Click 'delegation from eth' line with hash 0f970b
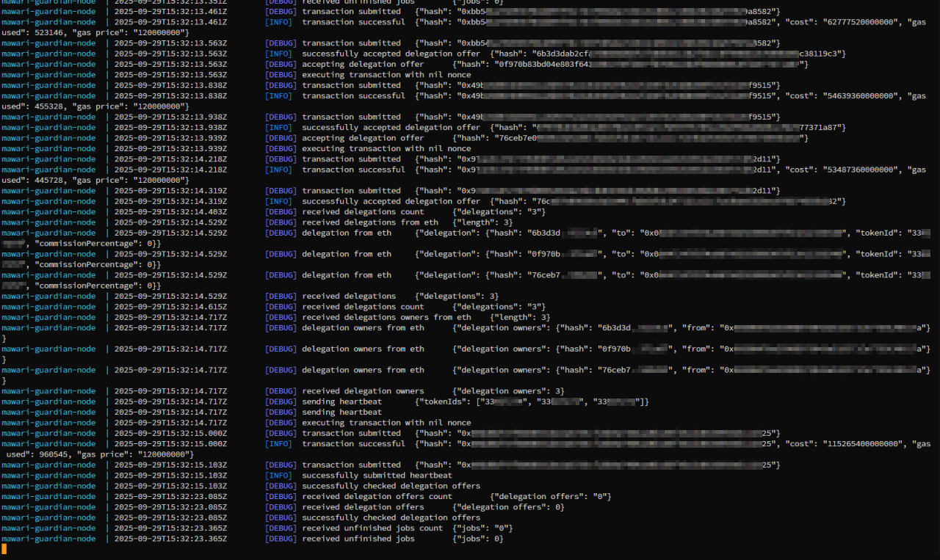This screenshot has height=560, width=940. tap(470, 259)
